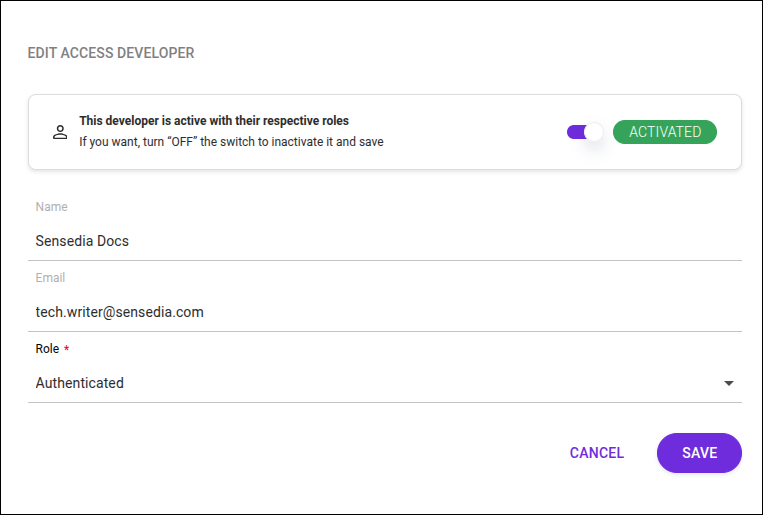This screenshot has height=515, width=763.
Task: Save the developer access changes
Action: 699,453
